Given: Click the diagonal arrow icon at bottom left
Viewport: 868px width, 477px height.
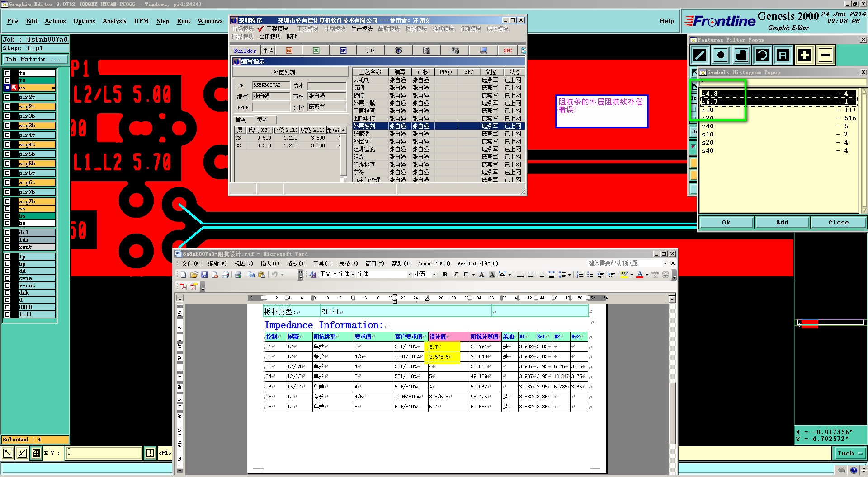Looking at the screenshot, I should click(x=8, y=453).
